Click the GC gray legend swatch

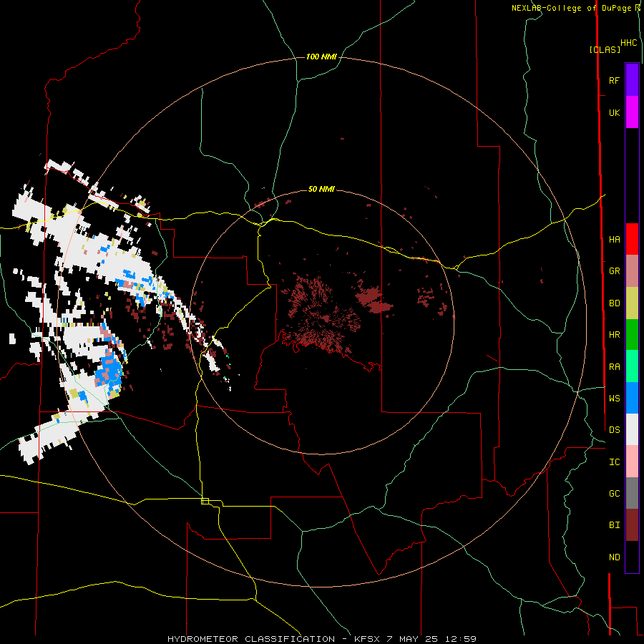[x=632, y=493]
